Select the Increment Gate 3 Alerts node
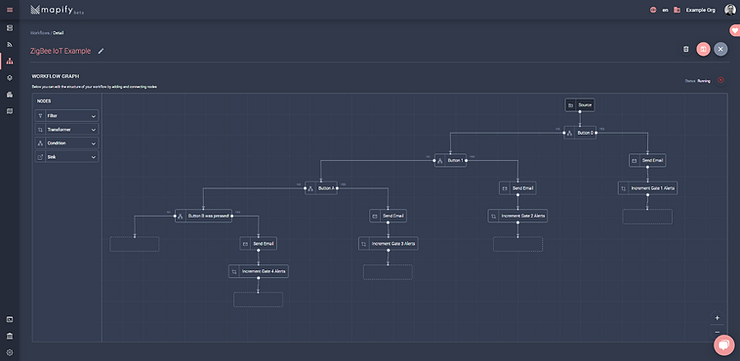This screenshot has width=740, height=361. (x=388, y=243)
